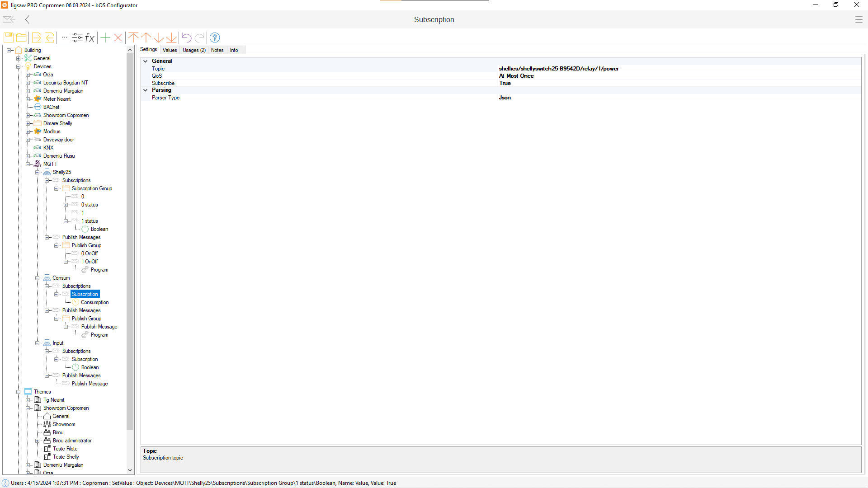This screenshot has width=868, height=488.
Task: Click the sliders settings toolbar icon
Action: point(77,38)
